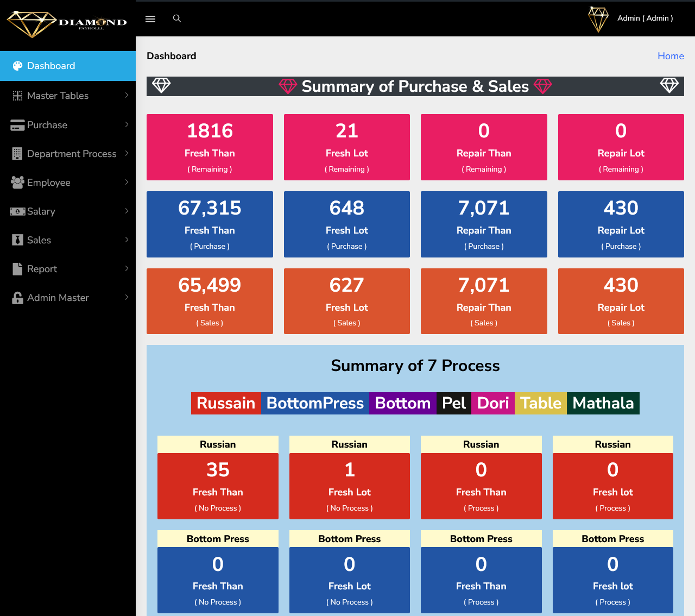
Task: Expand the Report menu chevron
Action: (x=127, y=269)
